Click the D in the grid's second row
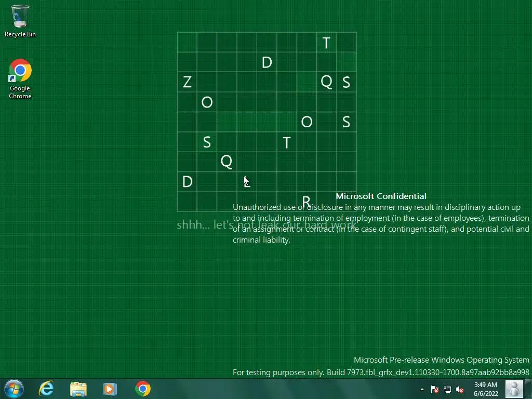 (x=267, y=62)
